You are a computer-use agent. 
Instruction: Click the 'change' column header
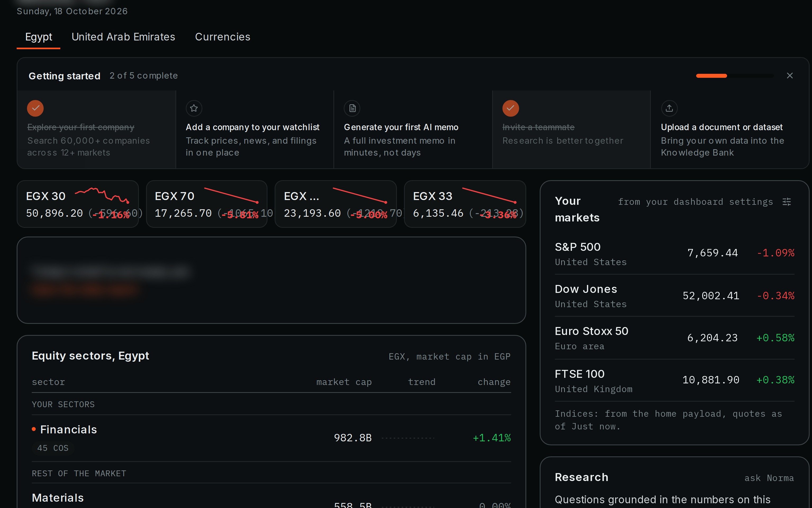click(x=494, y=382)
